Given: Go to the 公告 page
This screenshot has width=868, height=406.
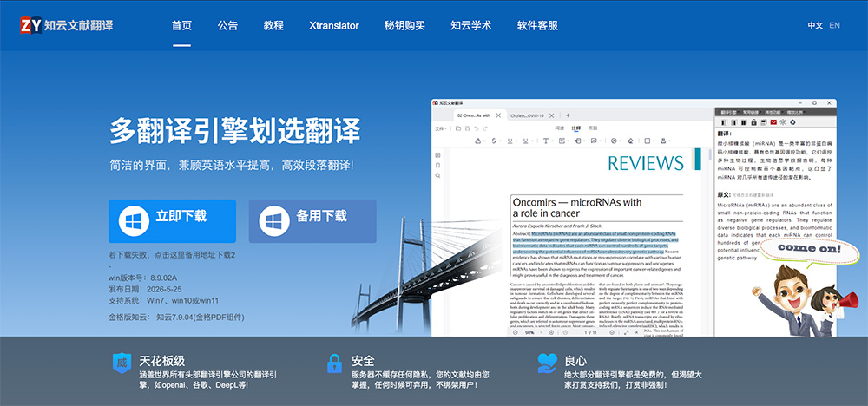Looking at the screenshot, I should [x=227, y=25].
